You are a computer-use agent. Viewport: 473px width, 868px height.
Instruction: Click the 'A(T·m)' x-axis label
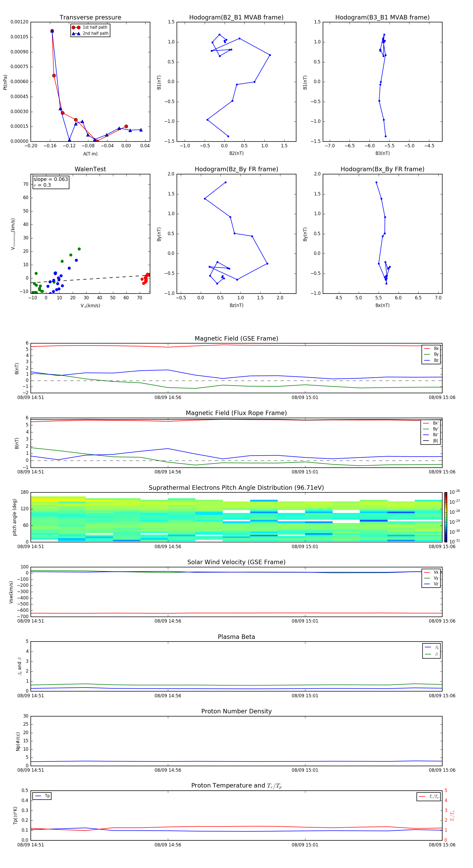click(x=90, y=154)
